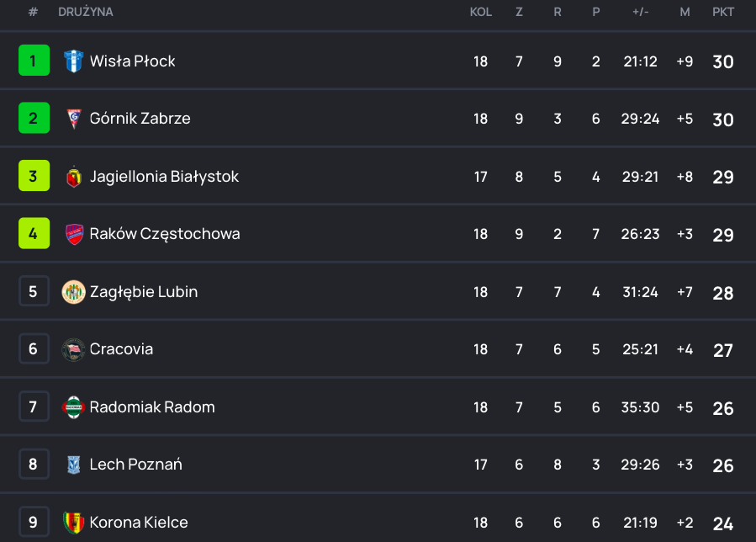Click the +/- goals column header
Screen dimensions: 756x542
641,12
